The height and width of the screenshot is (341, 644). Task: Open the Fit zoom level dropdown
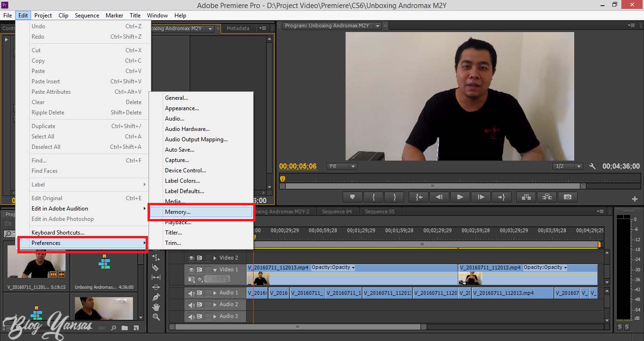[x=342, y=166]
